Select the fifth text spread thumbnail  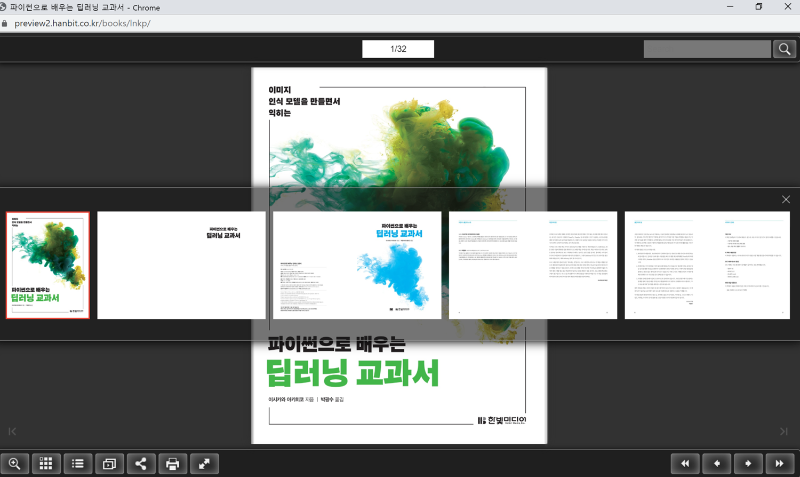coord(707,265)
